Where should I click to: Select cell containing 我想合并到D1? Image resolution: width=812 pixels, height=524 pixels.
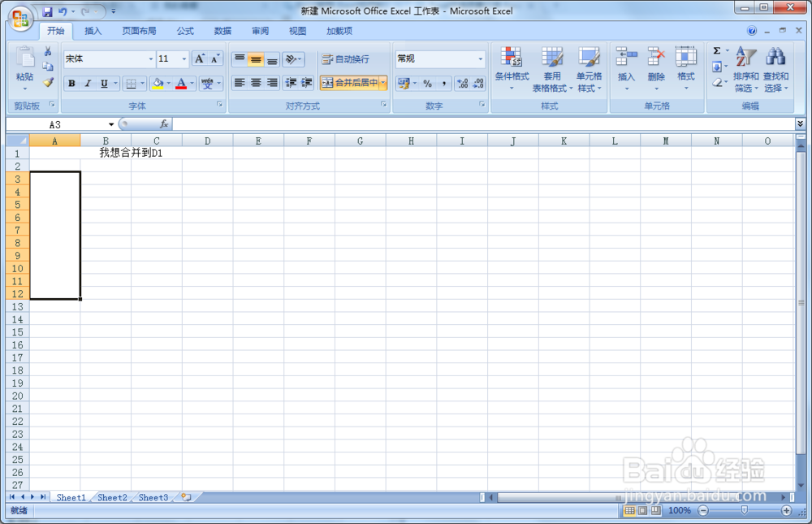coord(131,153)
